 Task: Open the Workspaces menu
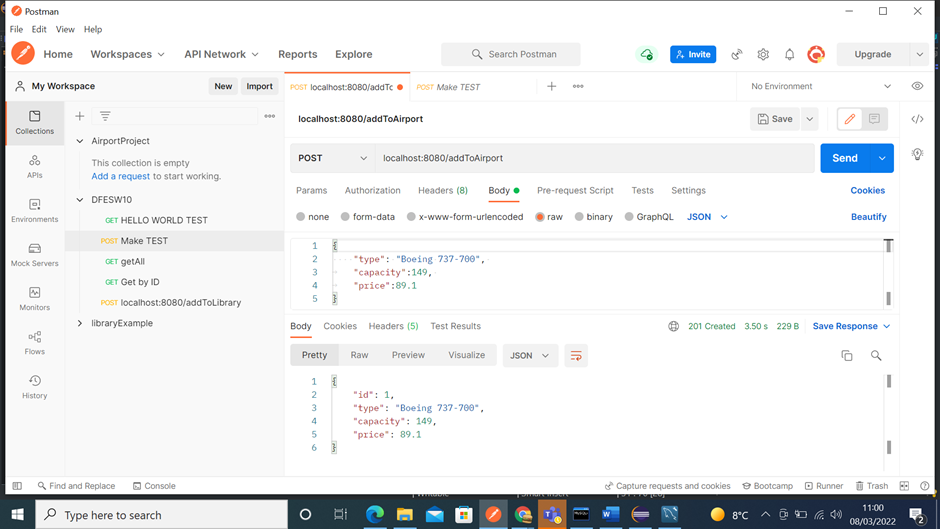pos(127,54)
